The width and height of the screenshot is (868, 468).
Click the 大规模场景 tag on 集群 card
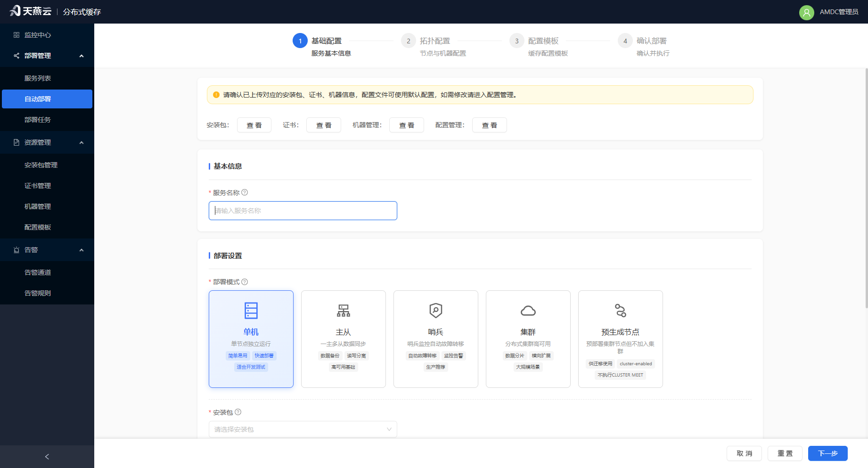click(x=528, y=367)
